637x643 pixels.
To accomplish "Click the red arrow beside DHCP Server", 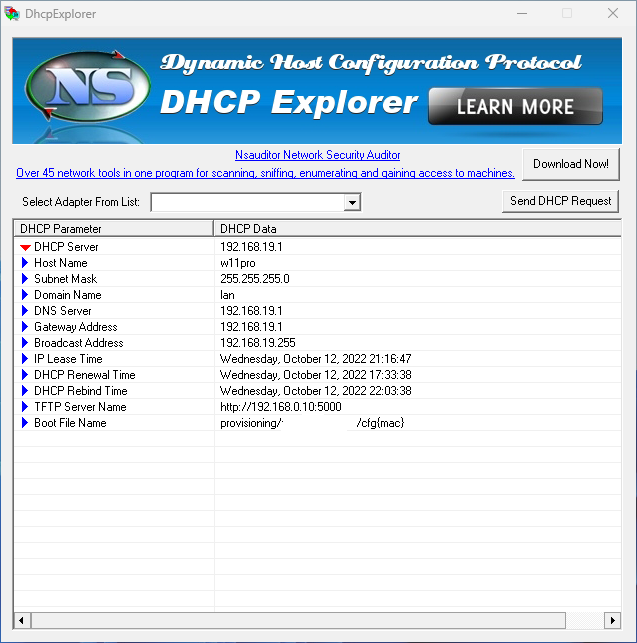I will click(x=25, y=247).
